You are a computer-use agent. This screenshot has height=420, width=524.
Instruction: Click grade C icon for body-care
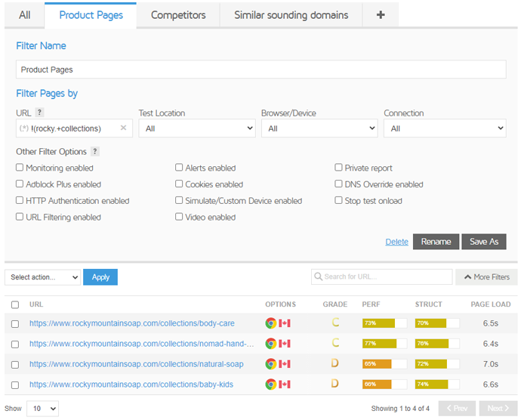coord(335,323)
